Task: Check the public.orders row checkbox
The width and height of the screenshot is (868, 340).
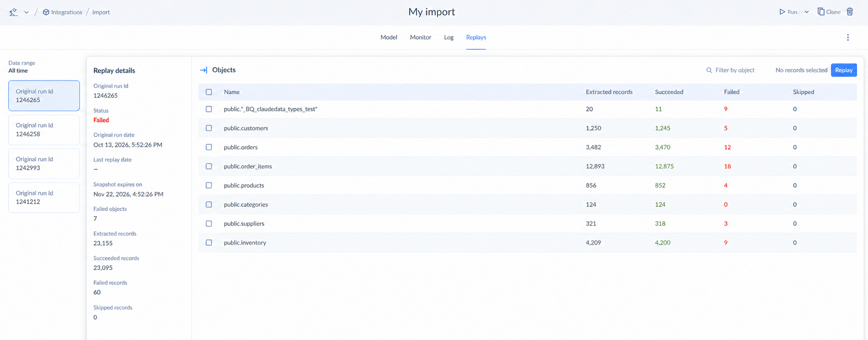Action: point(209,147)
